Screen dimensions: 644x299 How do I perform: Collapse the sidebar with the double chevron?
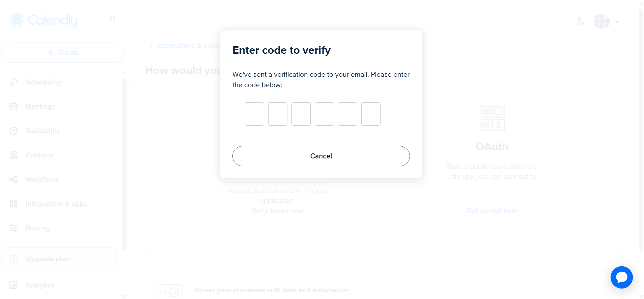point(112,18)
